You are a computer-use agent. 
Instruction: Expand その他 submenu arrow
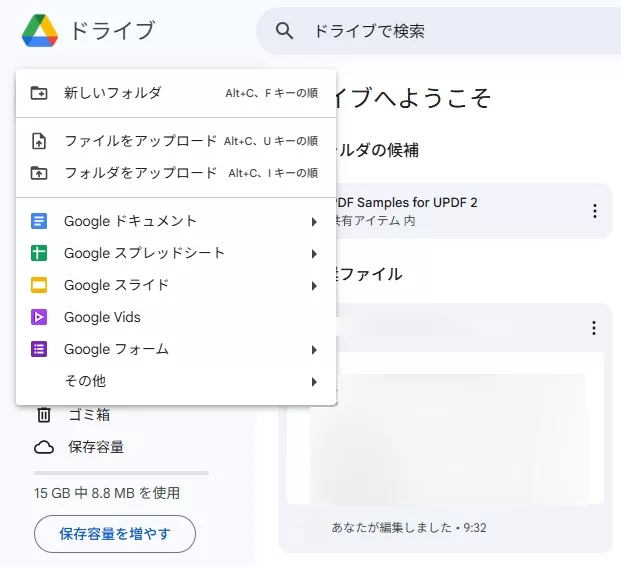pyautogui.click(x=314, y=382)
